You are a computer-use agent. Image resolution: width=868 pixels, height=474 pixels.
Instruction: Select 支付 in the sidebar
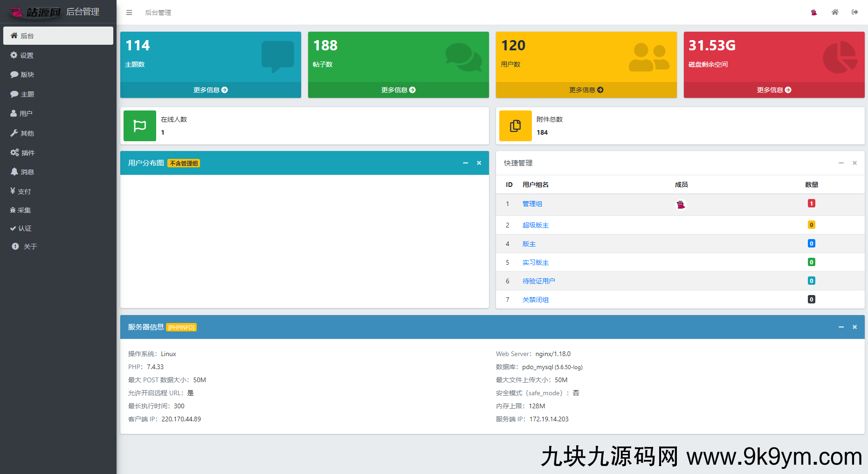pyautogui.click(x=24, y=192)
